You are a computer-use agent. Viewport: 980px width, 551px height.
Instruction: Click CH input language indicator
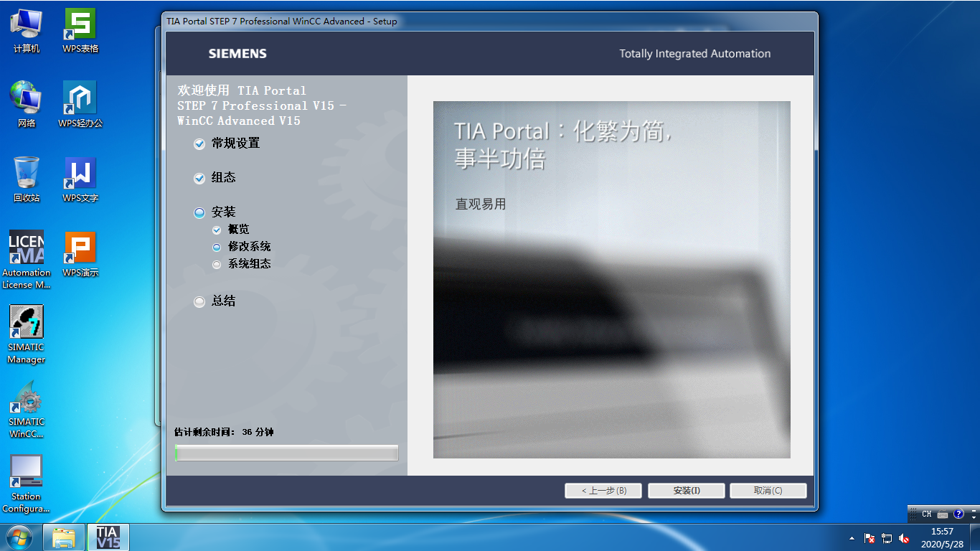coord(927,514)
